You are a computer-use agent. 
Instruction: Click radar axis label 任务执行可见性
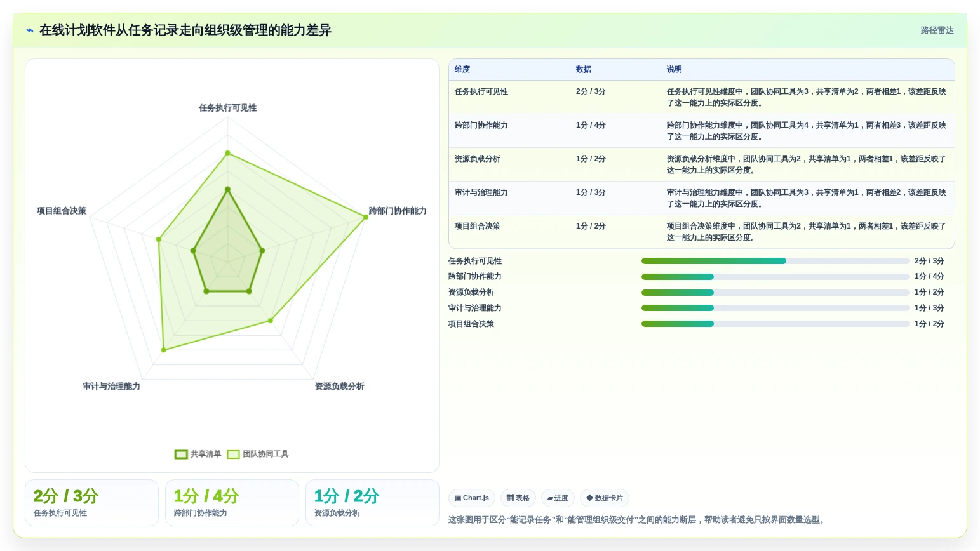point(228,108)
